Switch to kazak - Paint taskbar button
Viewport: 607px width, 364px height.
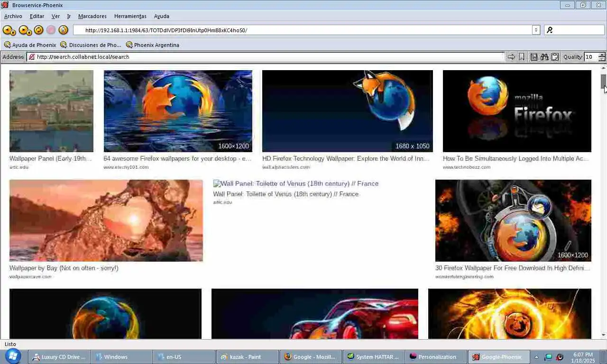(247, 357)
